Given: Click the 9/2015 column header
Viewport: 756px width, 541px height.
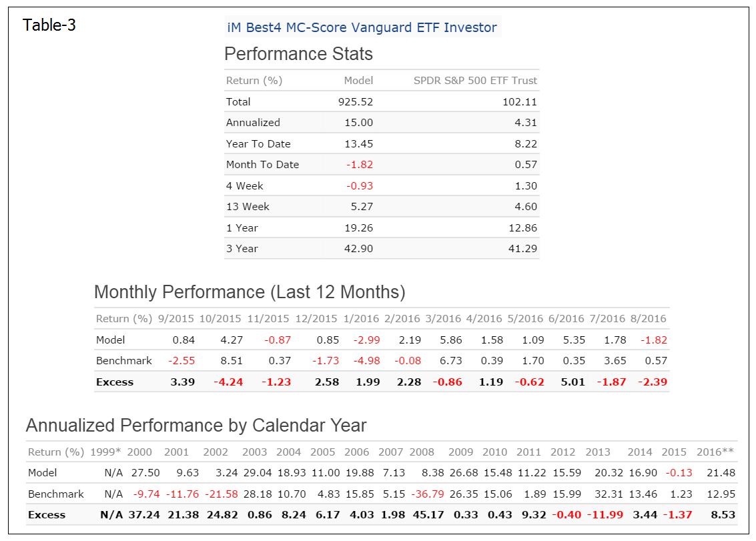Looking at the screenshot, I should coord(176,319).
